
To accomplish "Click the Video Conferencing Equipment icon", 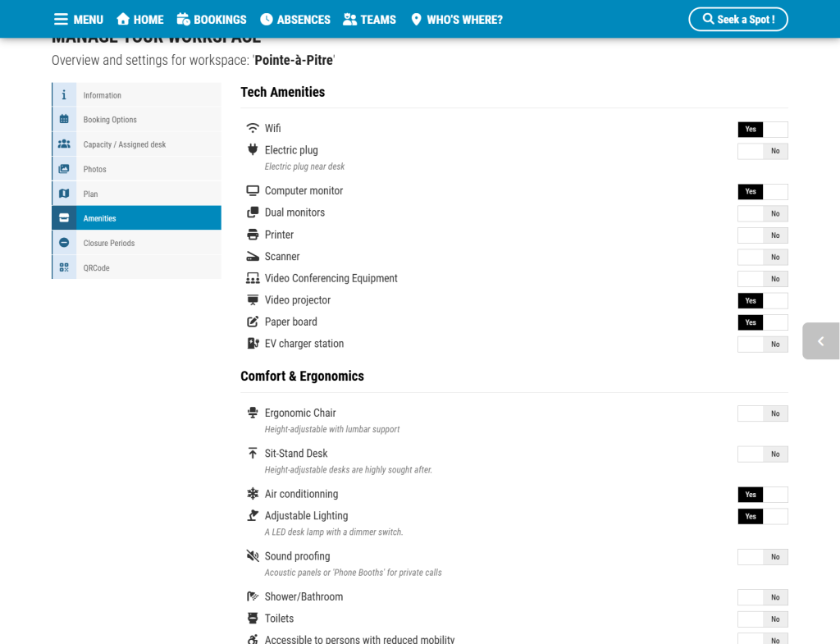I will [x=253, y=278].
